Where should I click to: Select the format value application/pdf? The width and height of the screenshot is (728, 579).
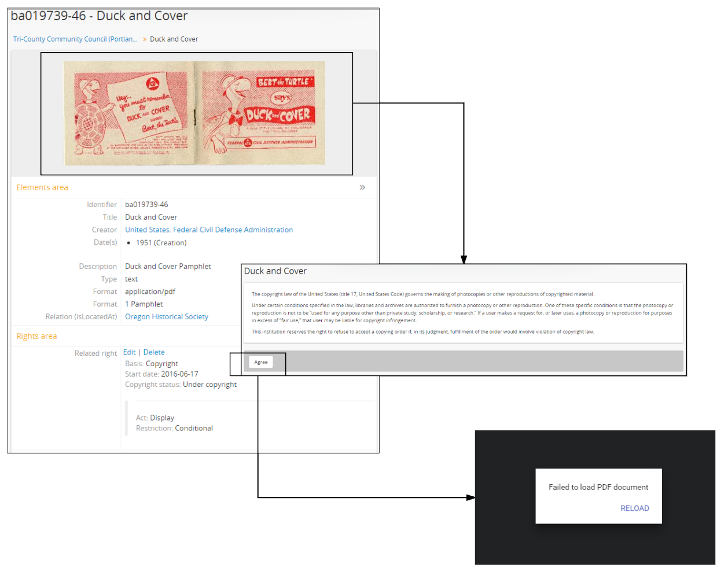coord(150,292)
